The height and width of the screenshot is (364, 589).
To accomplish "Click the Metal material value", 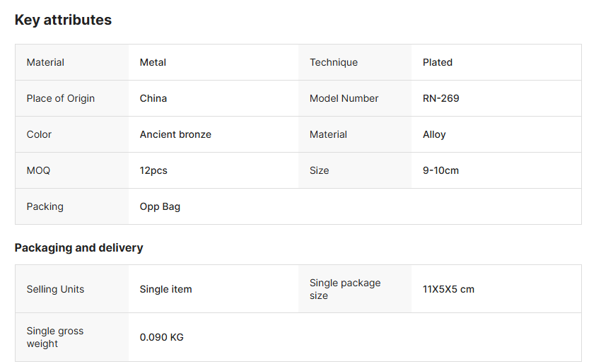I will click(153, 62).
